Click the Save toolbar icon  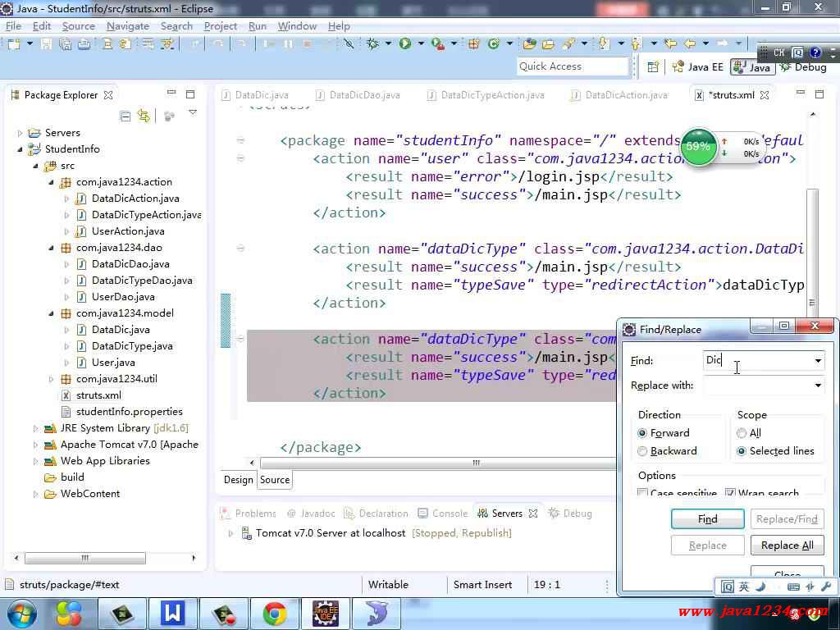[47, 44]
